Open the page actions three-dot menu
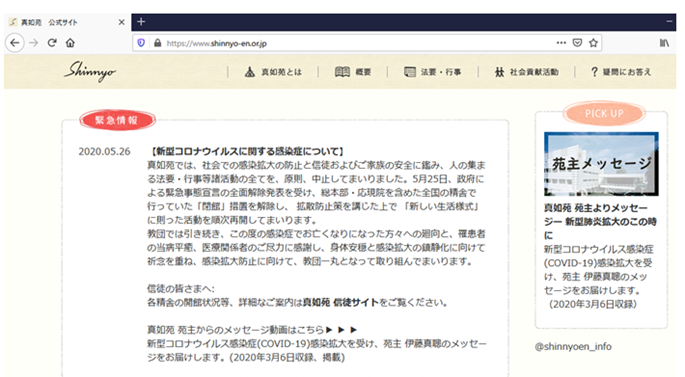The width and height of the screenshot is (685, 377). [561, 43]
